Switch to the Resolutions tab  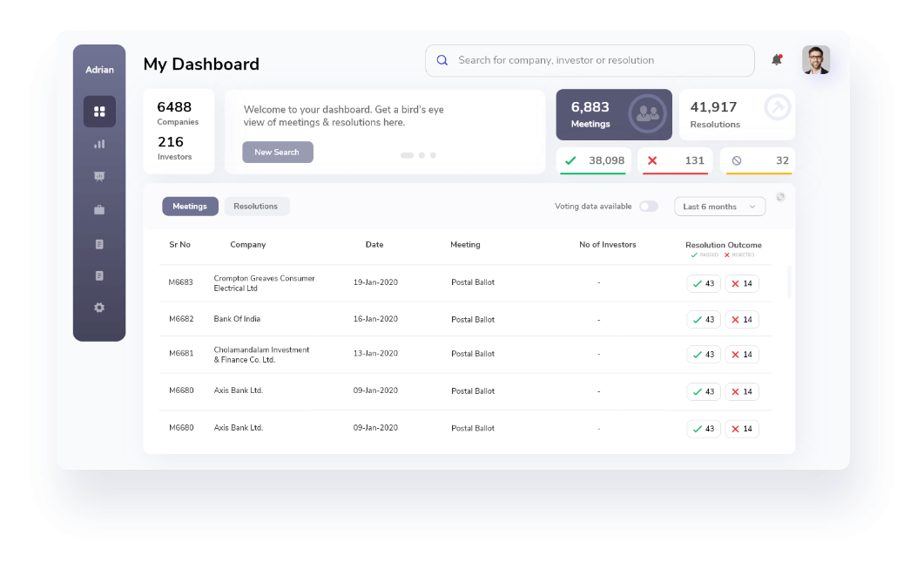point(256,207)
